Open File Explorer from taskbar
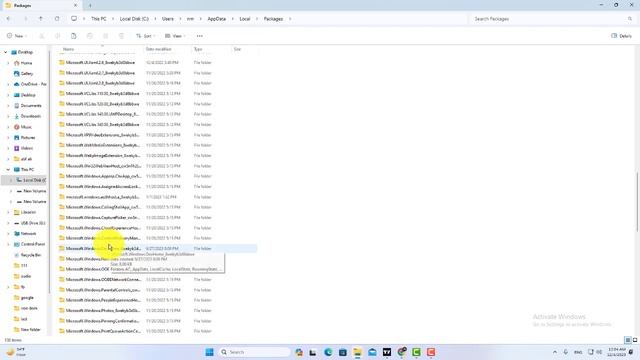Image resolution: width=640 pixels, height=360 pixels. pyautogui.click(x=358, y=352)
